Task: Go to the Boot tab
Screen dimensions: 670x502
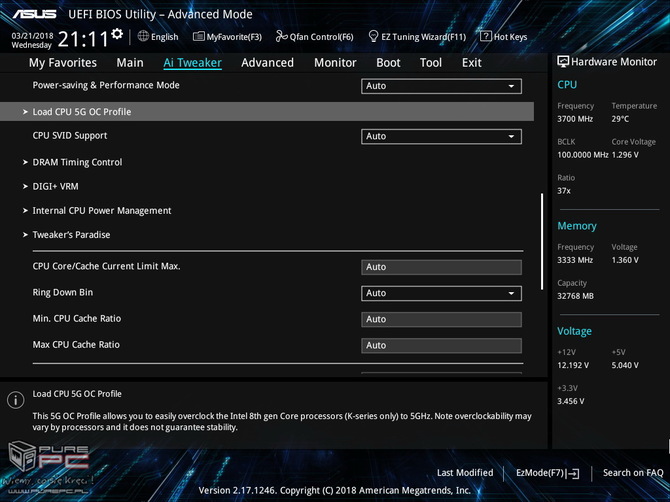Action: click(388, 63)
